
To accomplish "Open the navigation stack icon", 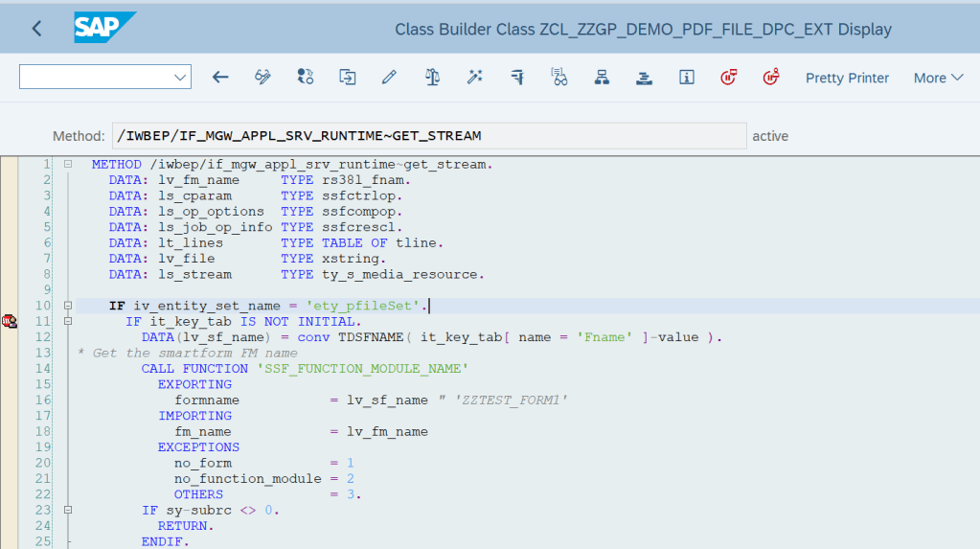I will [644, 78].
